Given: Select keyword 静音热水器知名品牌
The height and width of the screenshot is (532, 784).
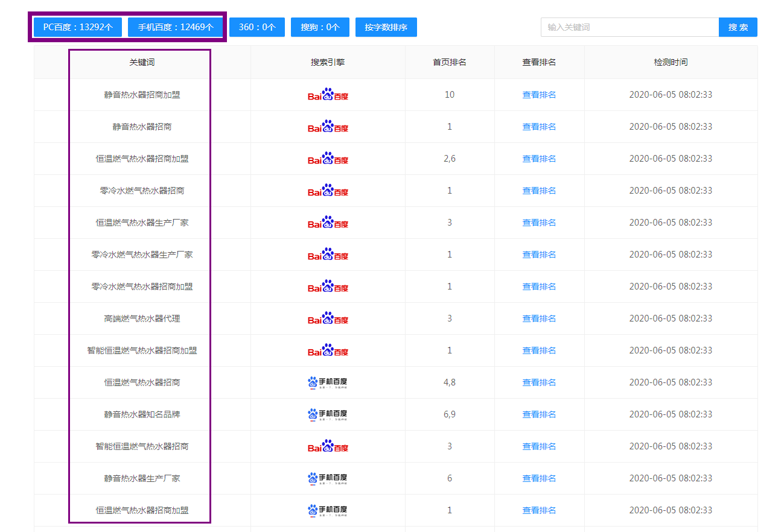Looking at the screenshot, I should click(x=142, y=414).
